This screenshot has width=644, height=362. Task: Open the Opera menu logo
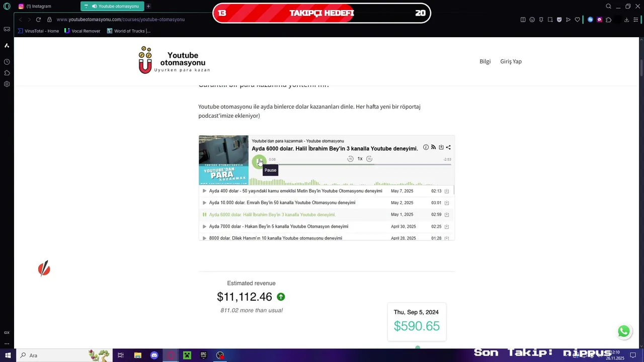pos(7,7)
